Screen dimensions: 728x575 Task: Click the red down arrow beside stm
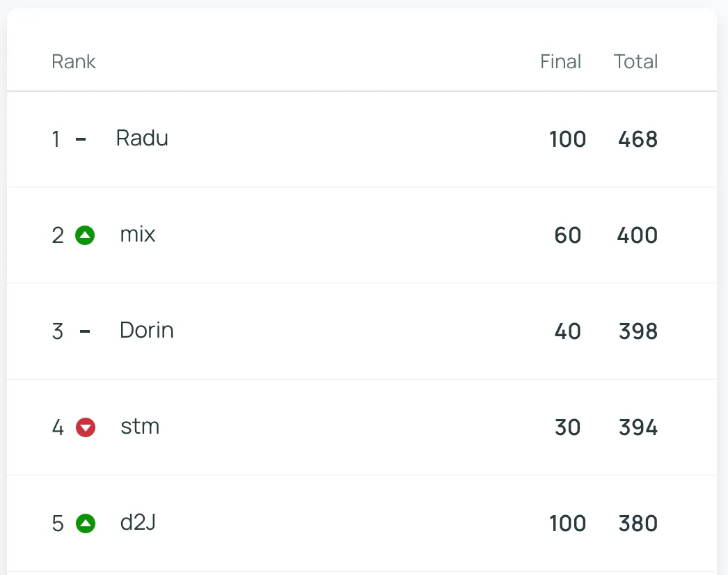[86, 427]
